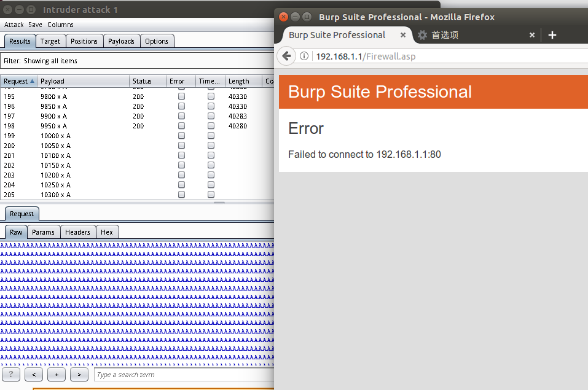Toggle Error checkbox for request 197
The height and width of the screenshot is (390, 588).
tap(181, 116)
